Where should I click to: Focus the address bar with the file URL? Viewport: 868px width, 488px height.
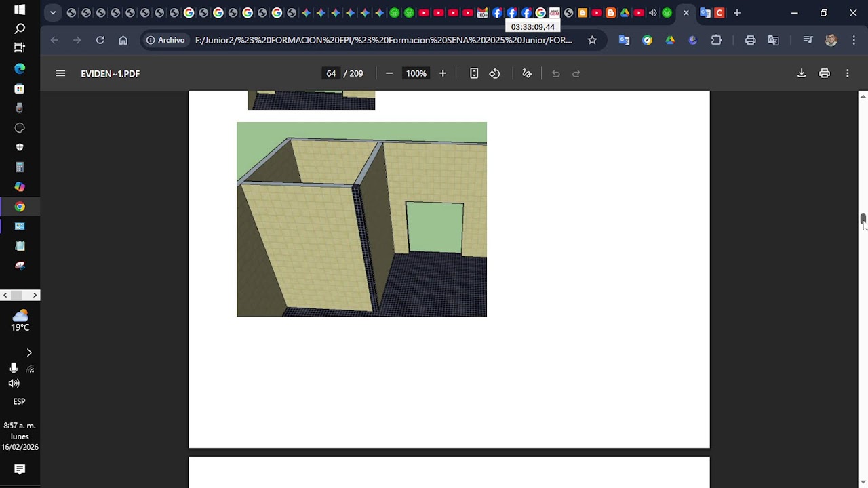click(x=384, y=40)
